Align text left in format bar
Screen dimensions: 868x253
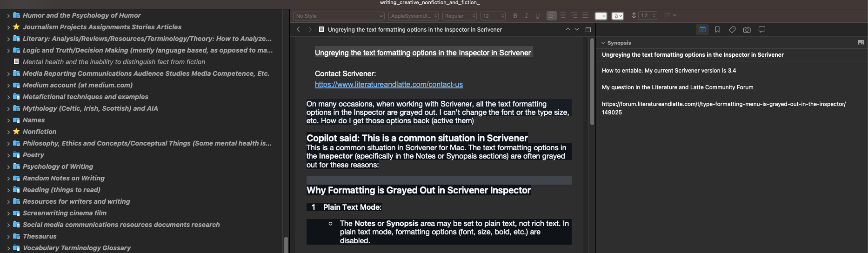tap(551, 16)
